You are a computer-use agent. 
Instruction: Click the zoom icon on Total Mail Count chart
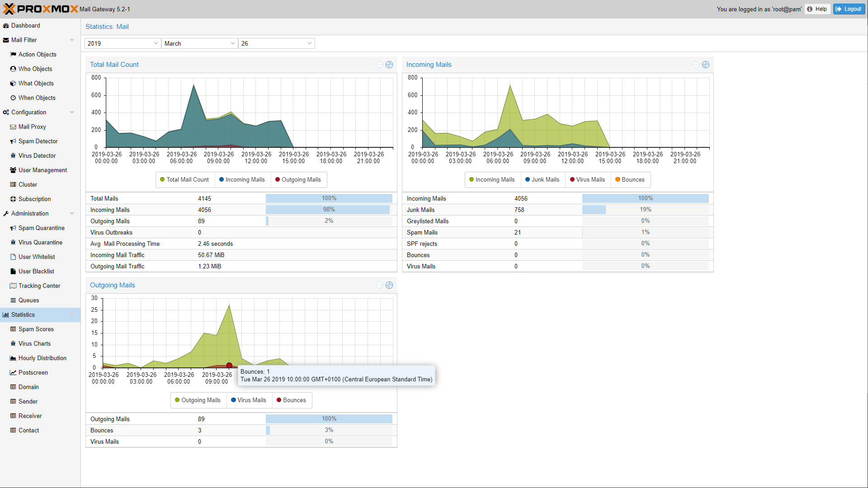pyautogui.click(x=389, y=65)
